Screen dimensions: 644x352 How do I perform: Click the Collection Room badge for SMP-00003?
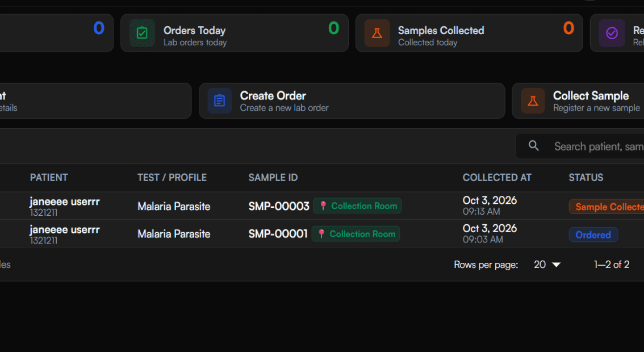(x=357, y=206)
